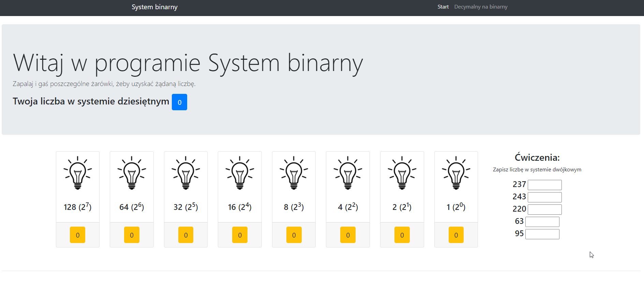Click the Ćwiczenia heading

coord(537,157)
